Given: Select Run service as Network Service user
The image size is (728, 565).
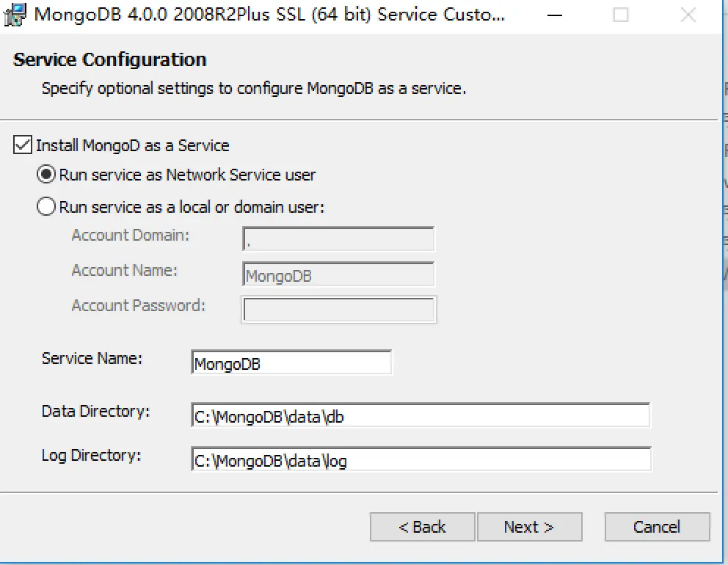Looking at the screenshot, I should pos(46,175).
